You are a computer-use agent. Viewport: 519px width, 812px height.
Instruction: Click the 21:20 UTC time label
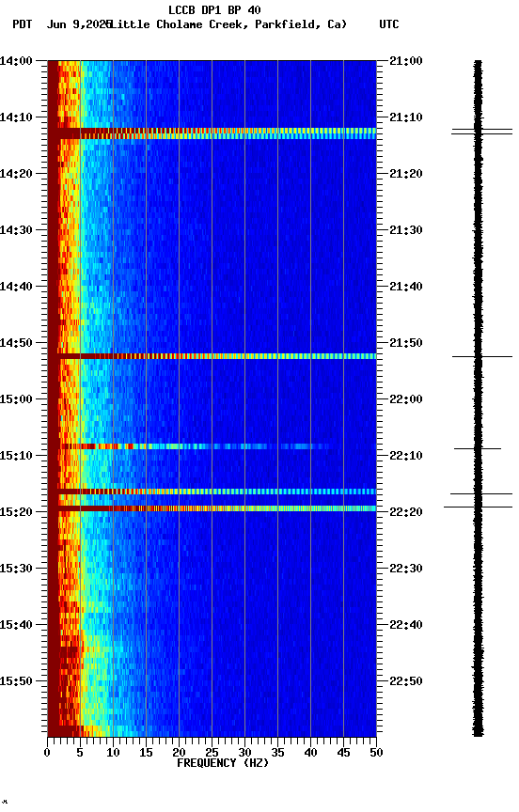pyautogui.click(x=406, y=174)
